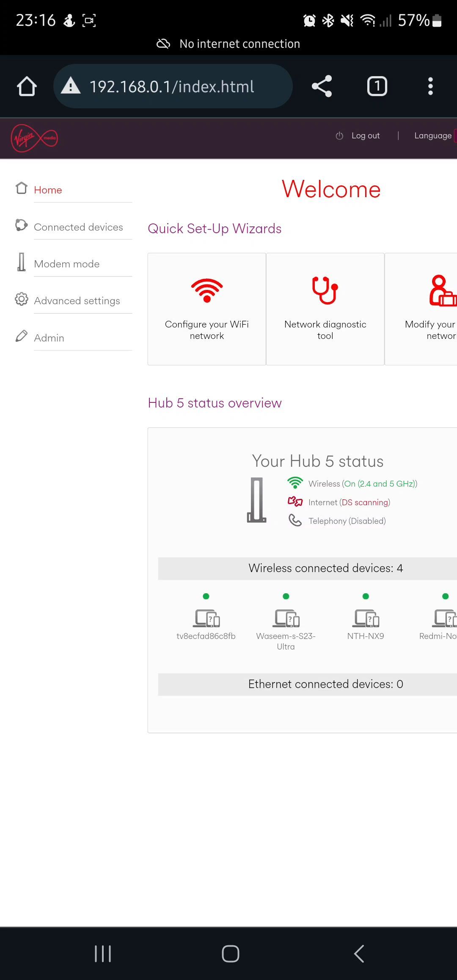
Task: Click the power icon beside Log out
Action: (x=339, y=136)
